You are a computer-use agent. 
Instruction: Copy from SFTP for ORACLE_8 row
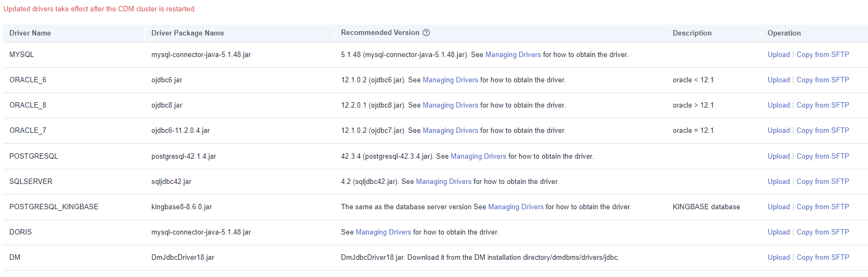click(x=823, y=105)
